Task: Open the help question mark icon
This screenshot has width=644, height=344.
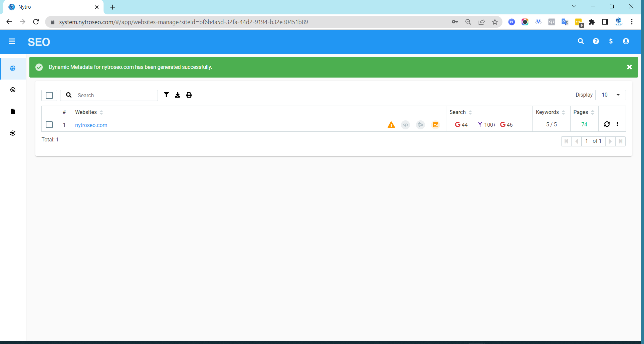Action: [x=596, y=41]
